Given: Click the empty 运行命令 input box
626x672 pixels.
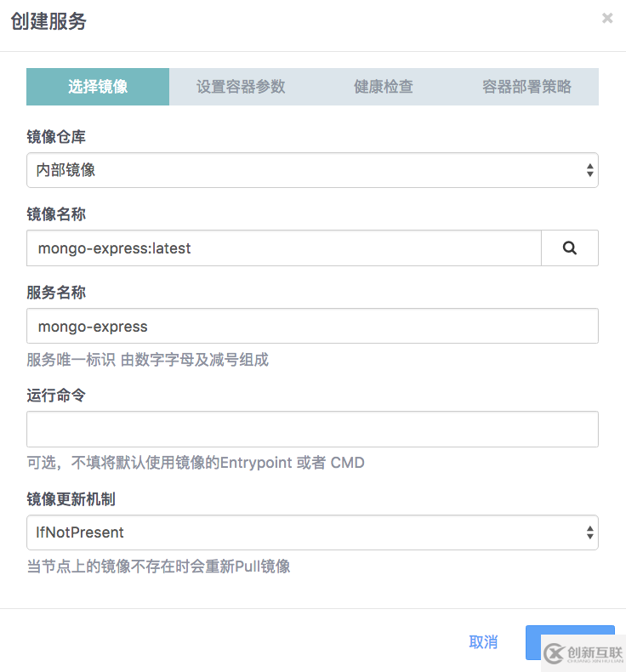Looking at the screenshot, I should click(x=312, y=430).
